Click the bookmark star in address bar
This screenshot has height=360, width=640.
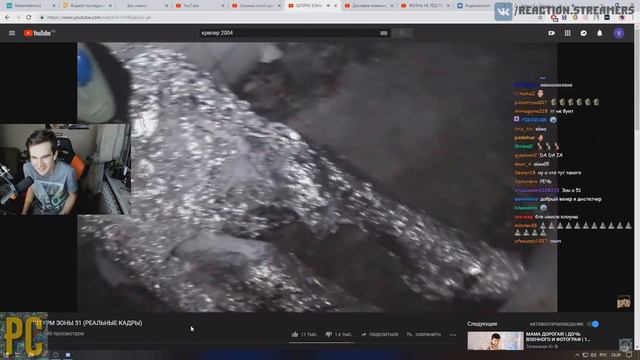click(x=540, y=18)
